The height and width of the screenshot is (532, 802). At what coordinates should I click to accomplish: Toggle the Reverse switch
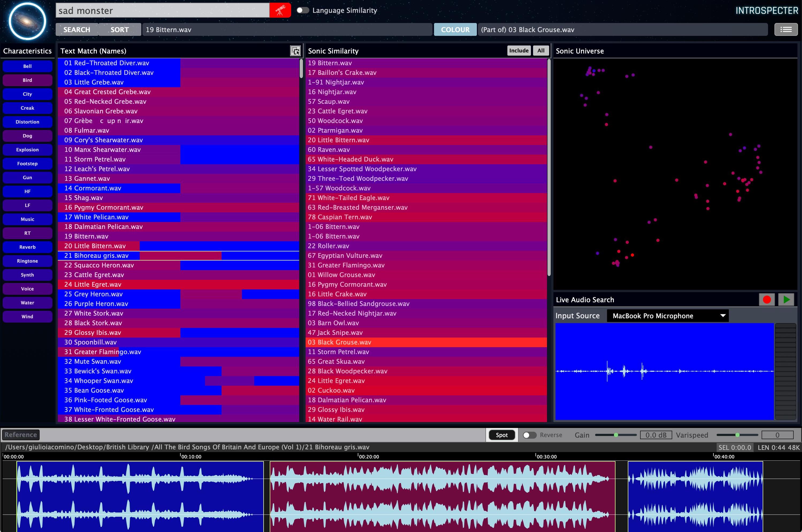click(530, 435)
